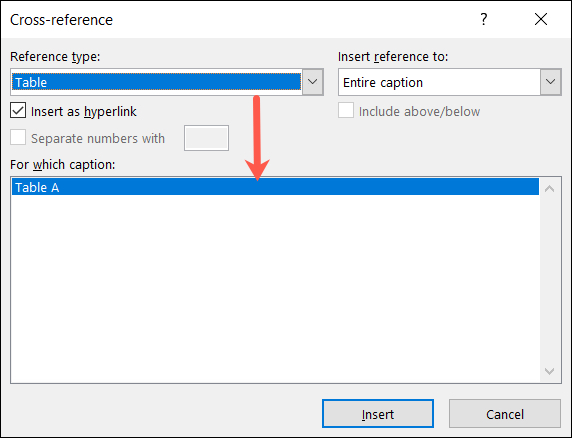The width and height of the screenshot is (572, 438).
Task: Open the dialog help question mark
Action: pyautogui.click(x=484, y=19)
